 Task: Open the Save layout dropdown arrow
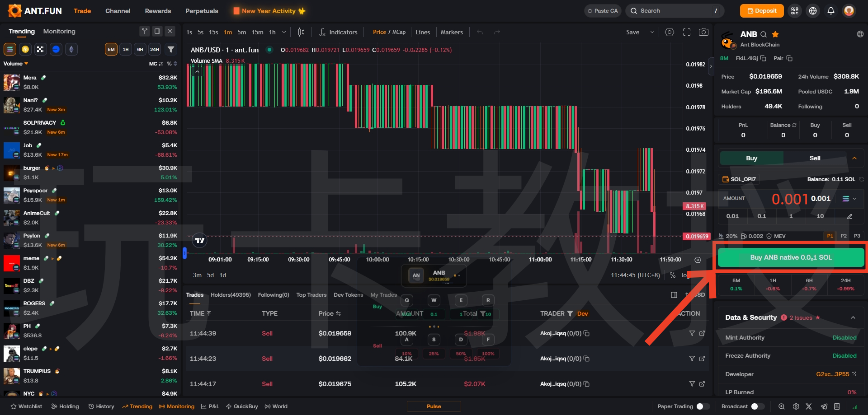[652, 32]
